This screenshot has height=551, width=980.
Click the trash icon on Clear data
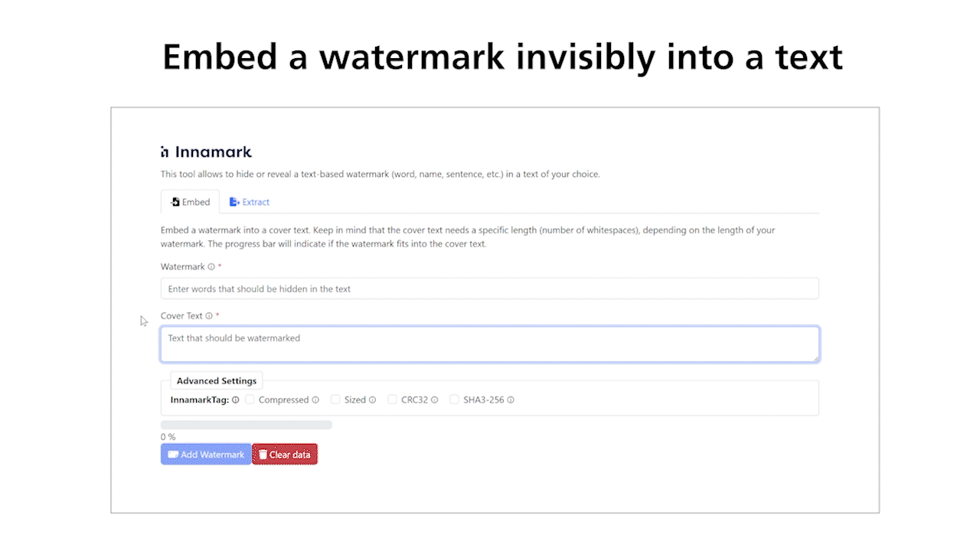pyautogui.click(x=261, y=454)
